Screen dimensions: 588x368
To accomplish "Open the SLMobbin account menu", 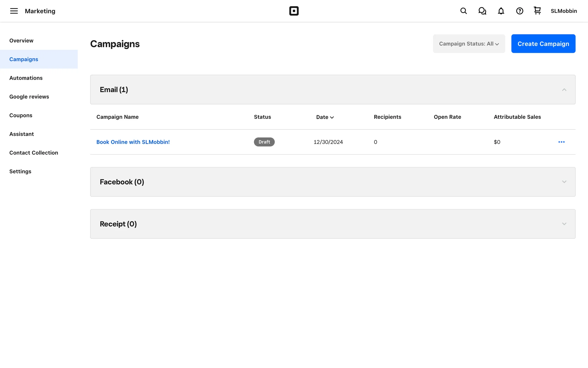I will pyautogui.click(x=563, y=11).
